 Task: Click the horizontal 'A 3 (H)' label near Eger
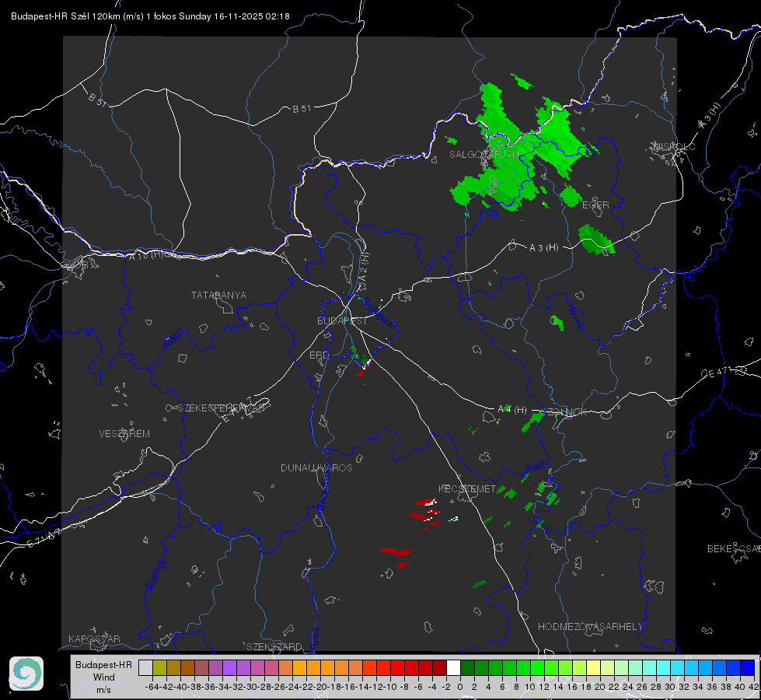[543, 248]
